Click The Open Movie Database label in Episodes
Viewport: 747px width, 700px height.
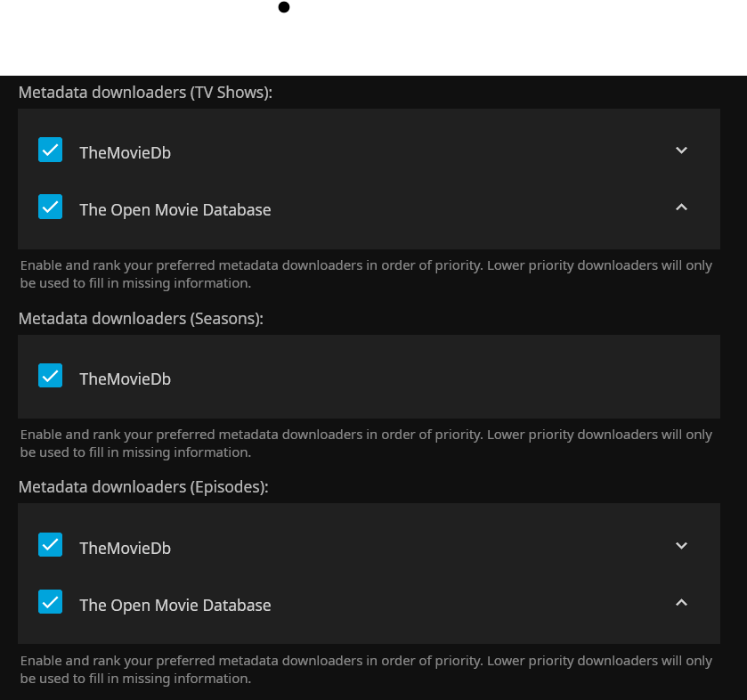[175, 606]
